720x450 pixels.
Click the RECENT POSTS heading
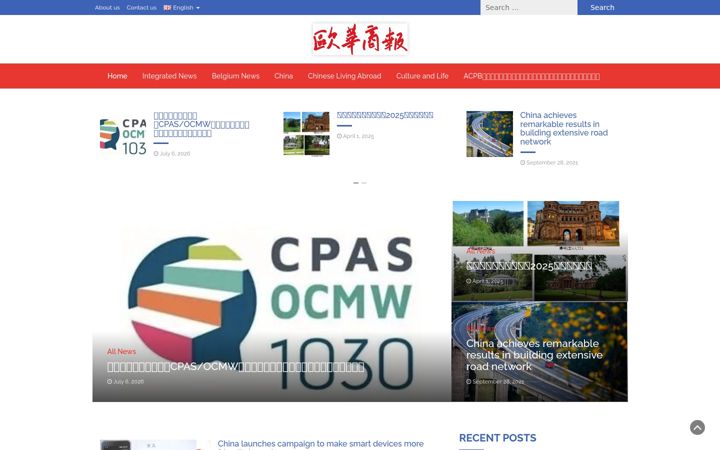click(x=497, y=438)
